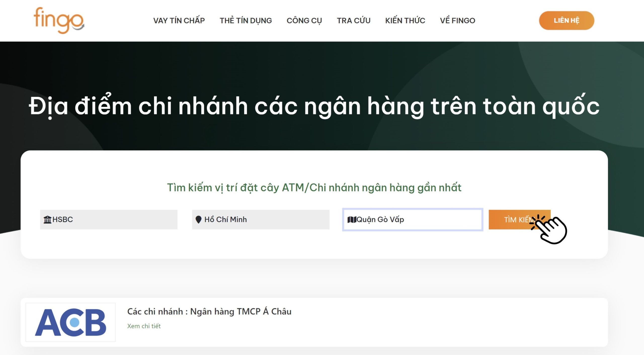Click the location pin icon beside Hồ Chí Minh
644x355 pixels.
198,219
